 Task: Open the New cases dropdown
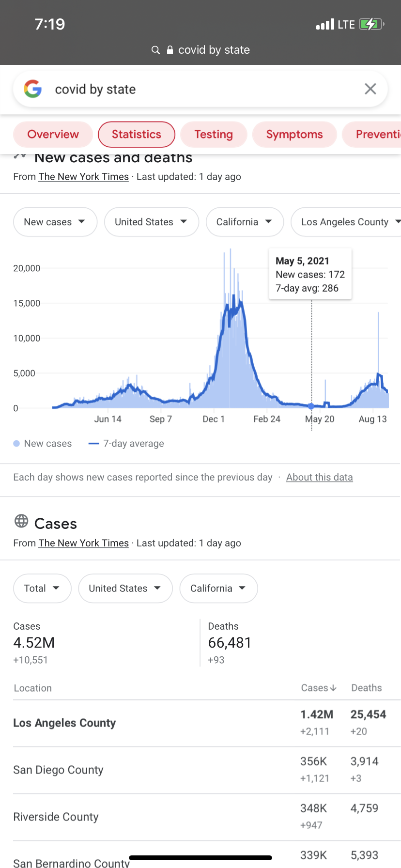click(x=55, y=222)
